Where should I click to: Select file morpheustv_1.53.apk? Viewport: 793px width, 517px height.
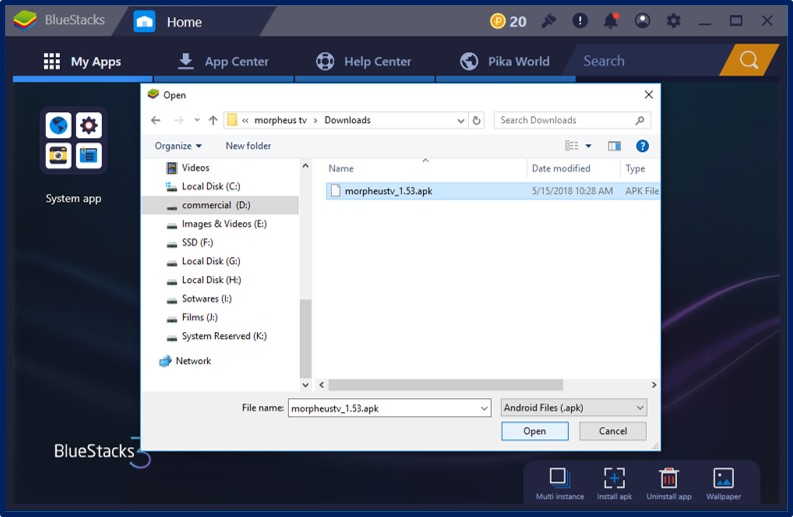coord(493,191)
